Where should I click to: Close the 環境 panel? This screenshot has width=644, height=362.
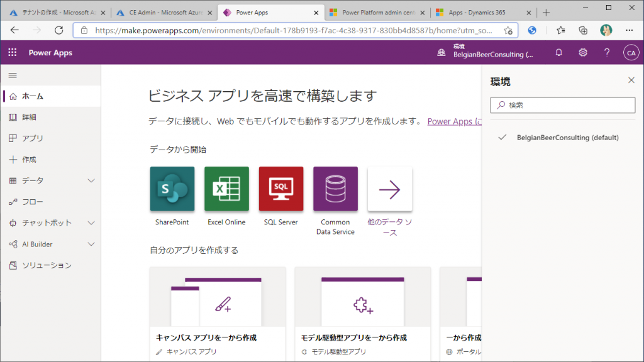pos(631,80)
